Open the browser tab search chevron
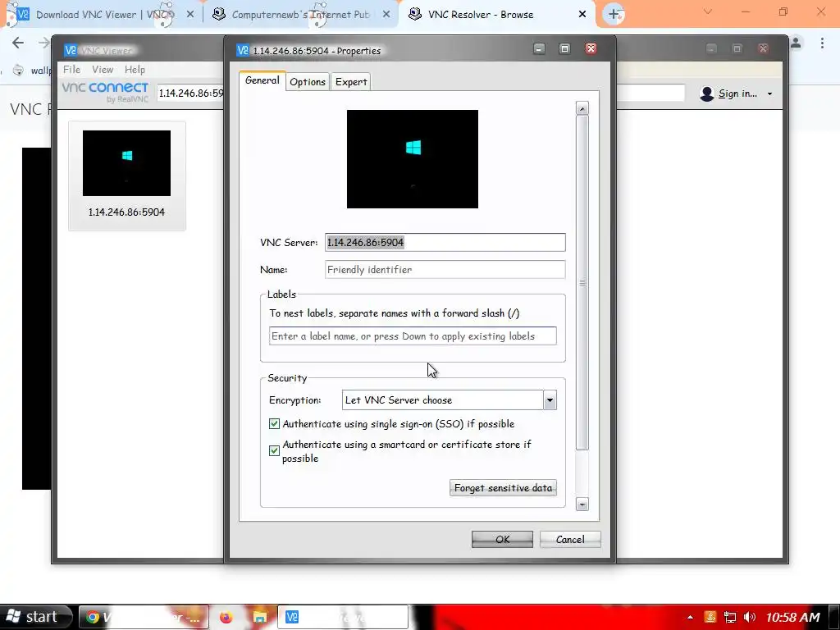The image size is (840, 630). [708, 11]
